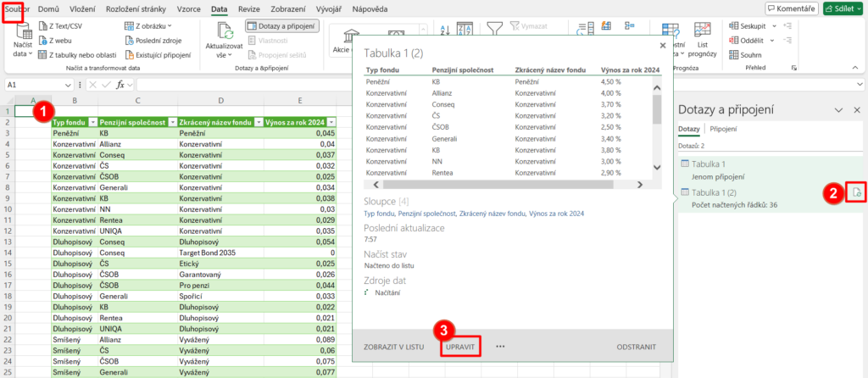Click the Seskupit group icon

pyautogui.click(x=734, y=25)
